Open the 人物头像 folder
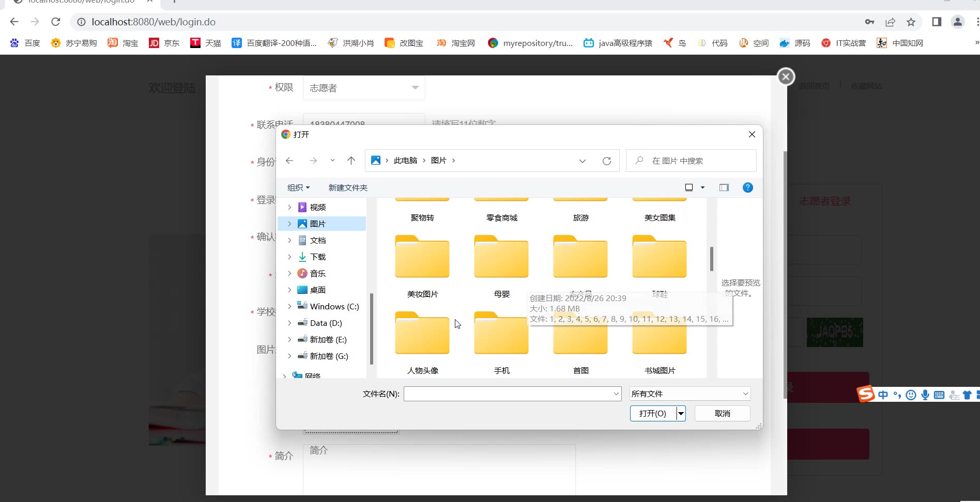Screen dimensions: 980x502 422,334
